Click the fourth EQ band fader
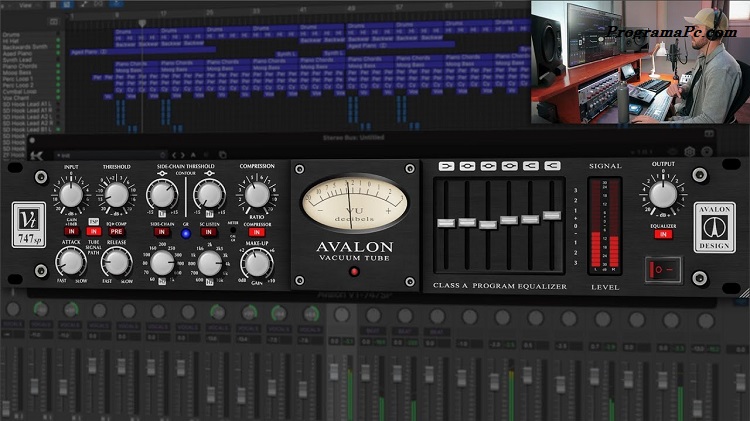This screenshot has height=421, width=750. coord(509,220)
